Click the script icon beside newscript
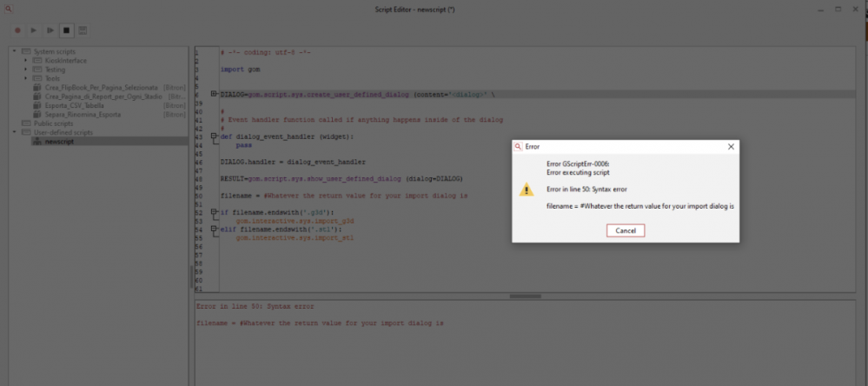Screen dimensions: 868x386 click(37, 141)
